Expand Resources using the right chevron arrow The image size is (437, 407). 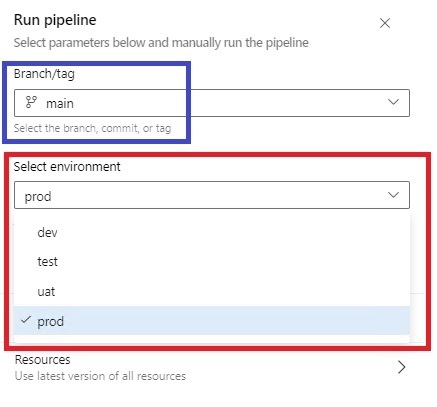coord(402,367)
